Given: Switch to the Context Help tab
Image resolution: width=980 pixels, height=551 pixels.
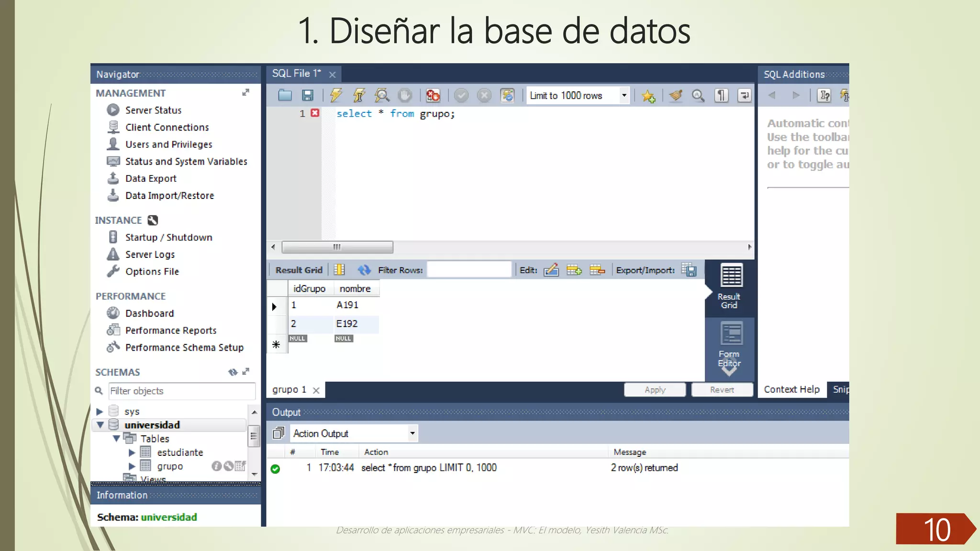Looking at the screenshot, I should coord(791,389).
